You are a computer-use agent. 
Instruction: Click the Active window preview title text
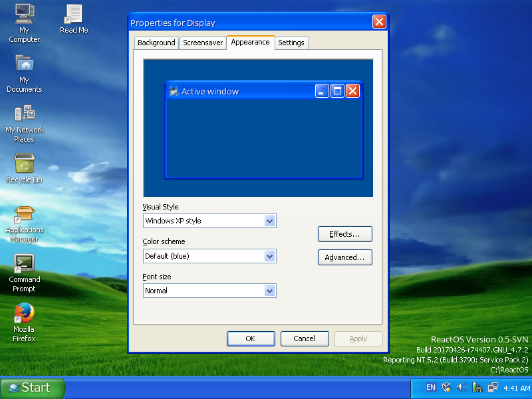(x=210, y=91)
